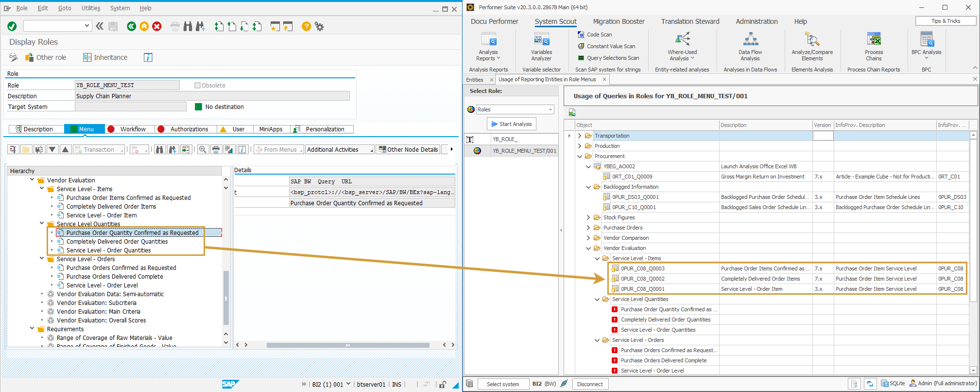Screen dimensions: 980x392
Task: Select Completely Delivered Order Quantities in hierarchy
Action: coord(117,242)
